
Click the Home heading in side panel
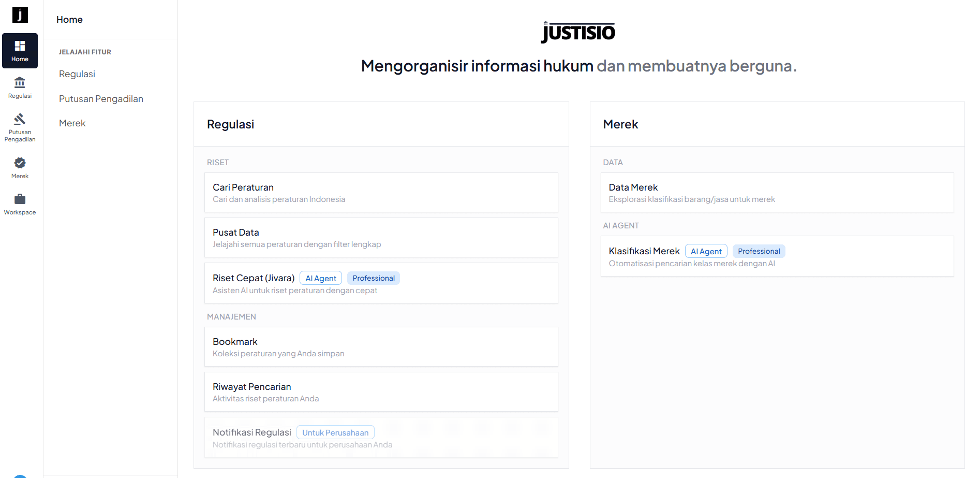click(x=69, y=20)
